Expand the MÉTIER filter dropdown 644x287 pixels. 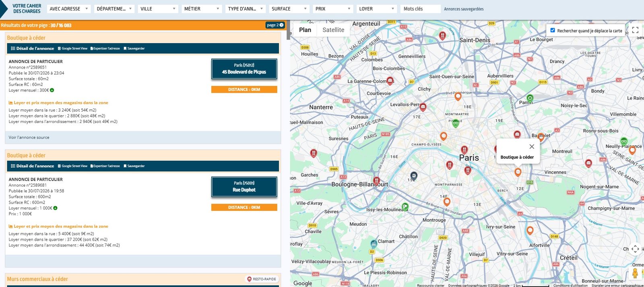(x=202, y=8)
